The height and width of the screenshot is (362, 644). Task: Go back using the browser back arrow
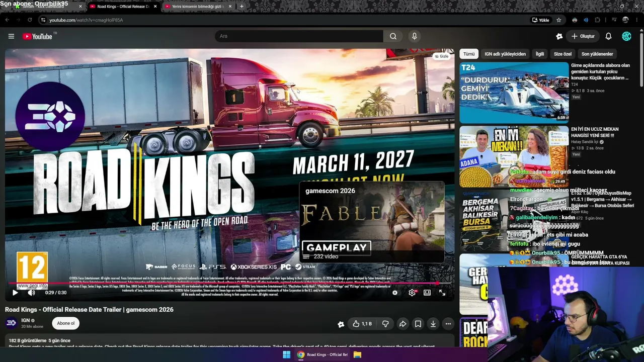(7, 20)
